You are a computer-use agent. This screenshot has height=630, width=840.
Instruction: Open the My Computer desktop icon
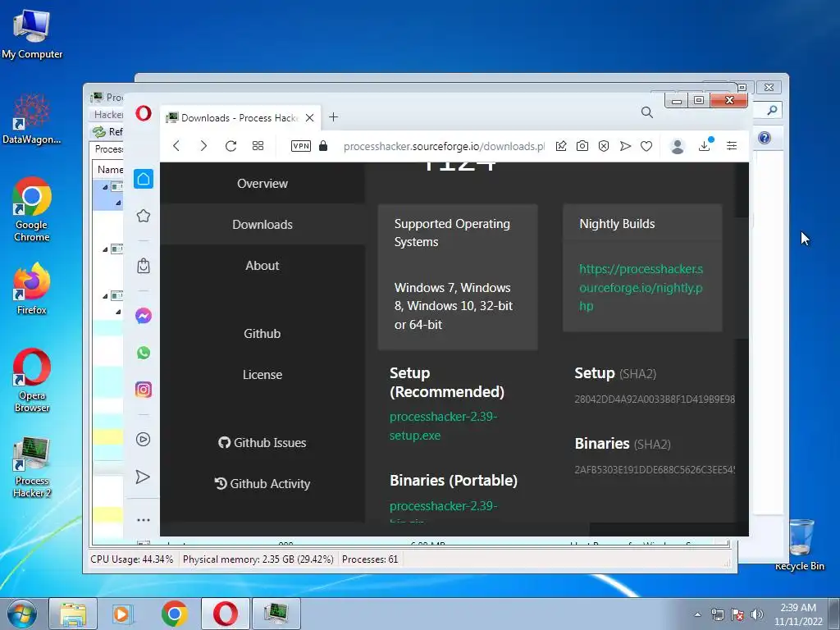pos(32,34)
